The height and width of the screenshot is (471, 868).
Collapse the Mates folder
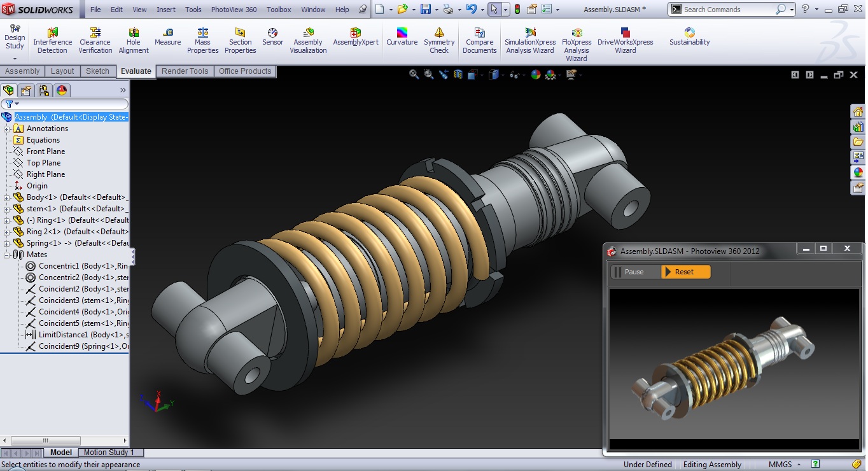pos(7,255)
